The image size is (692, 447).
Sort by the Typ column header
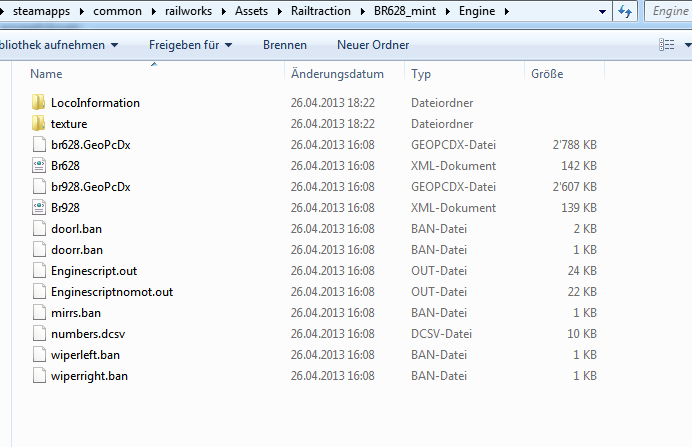tap(464, 74)
